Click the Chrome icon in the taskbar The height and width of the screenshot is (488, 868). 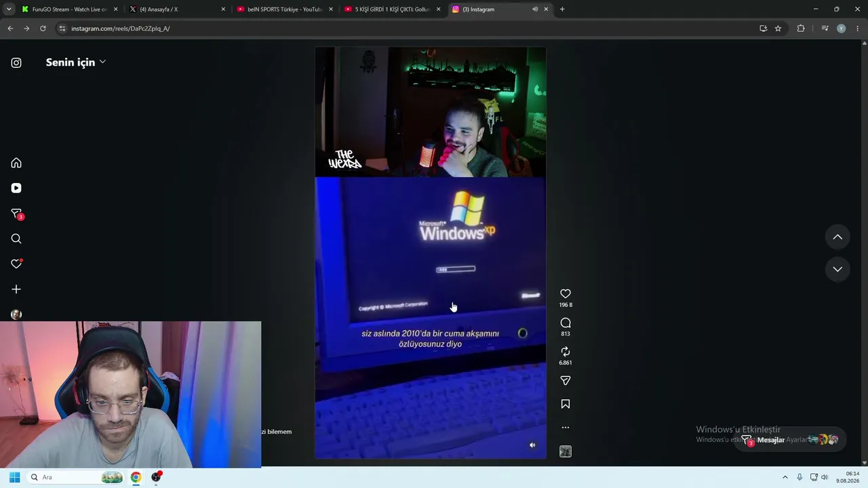point(136,477)
